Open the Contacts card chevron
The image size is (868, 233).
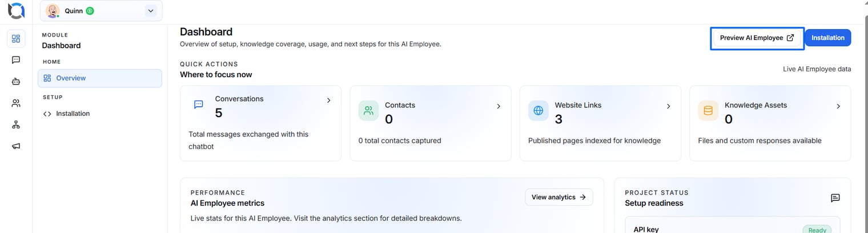coord(499,106)
